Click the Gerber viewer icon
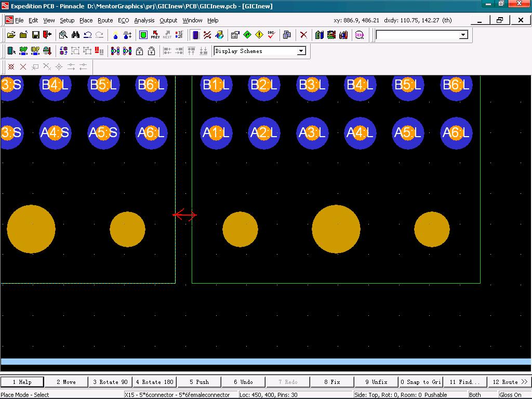Image resolution: width=532 pixels, height=399 pixels. coord(359,35)
